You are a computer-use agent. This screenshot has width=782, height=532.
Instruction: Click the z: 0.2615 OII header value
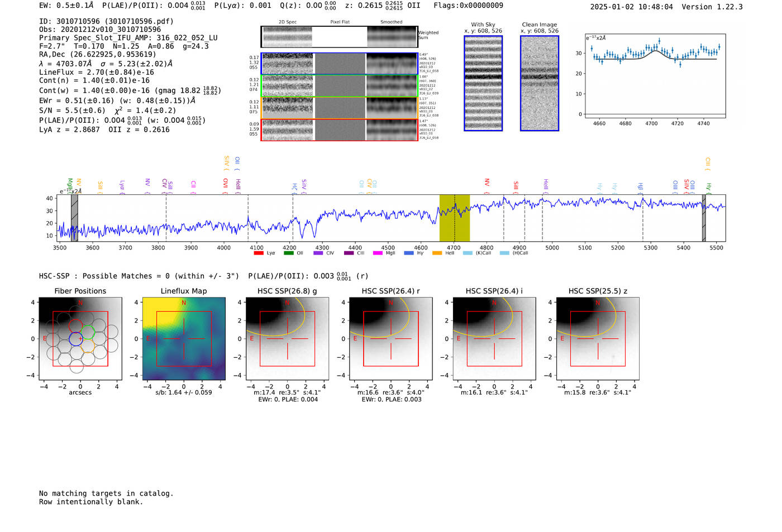pos(383,6)
